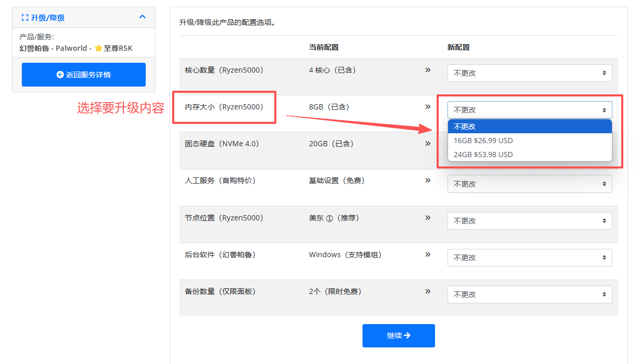Click the 继续 button
Viewport: 643px width, 364px height.
point(398,335)
